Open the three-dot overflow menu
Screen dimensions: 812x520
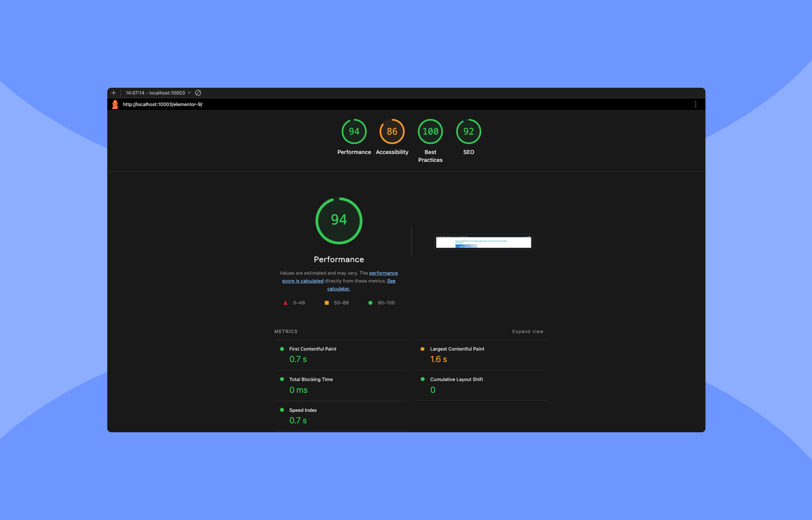tap(696, 104)
